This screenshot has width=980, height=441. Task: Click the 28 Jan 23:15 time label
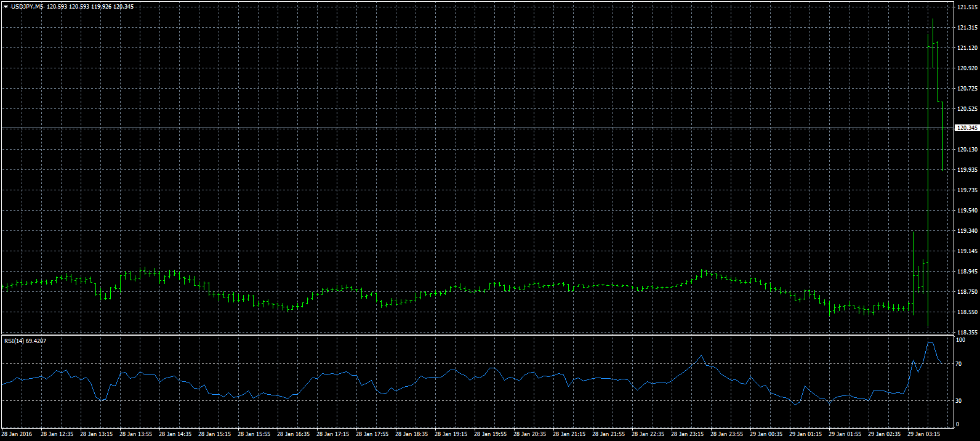click(688, 434)
